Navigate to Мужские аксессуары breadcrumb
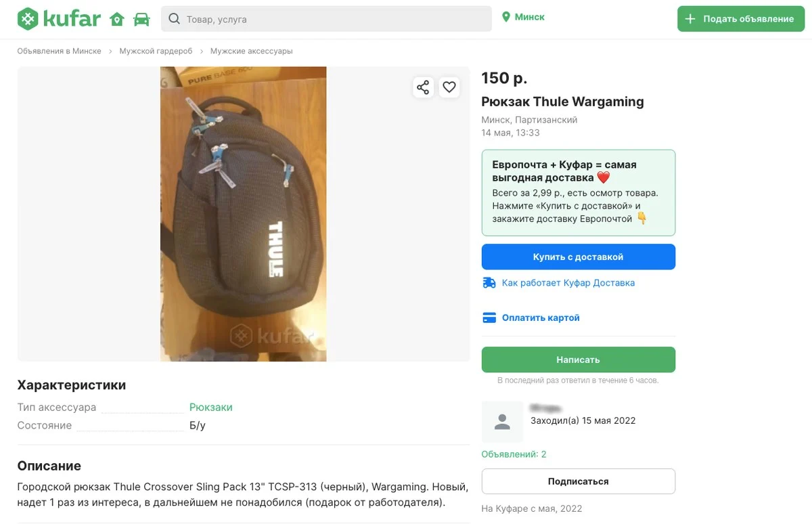Screen dimensions: 812x524 click(252, 51)
